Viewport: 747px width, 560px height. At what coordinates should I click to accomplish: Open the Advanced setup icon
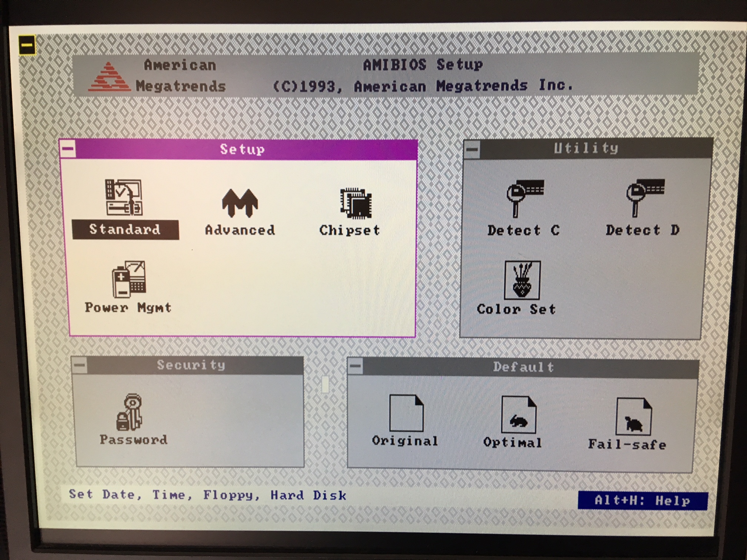click(240, 202)
